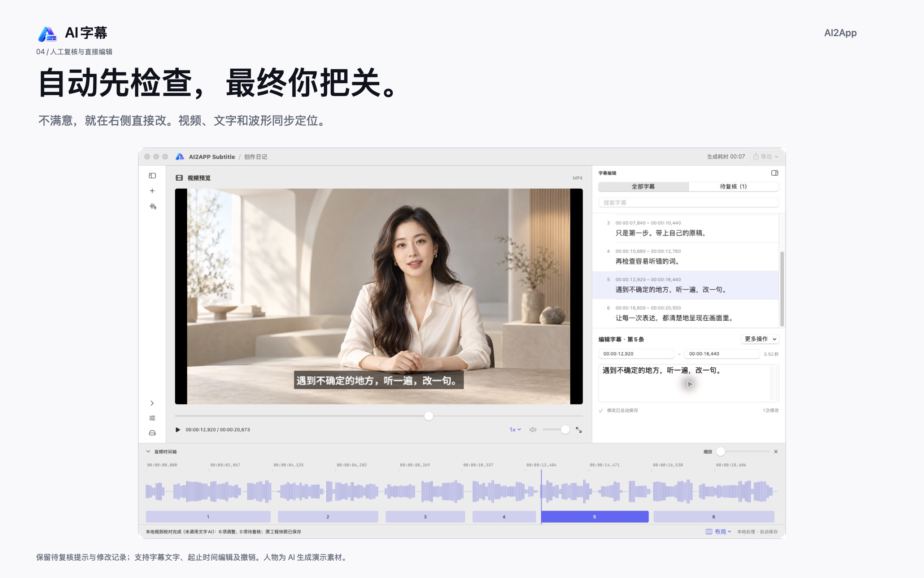Click the video progress scrubber handle

429,416
